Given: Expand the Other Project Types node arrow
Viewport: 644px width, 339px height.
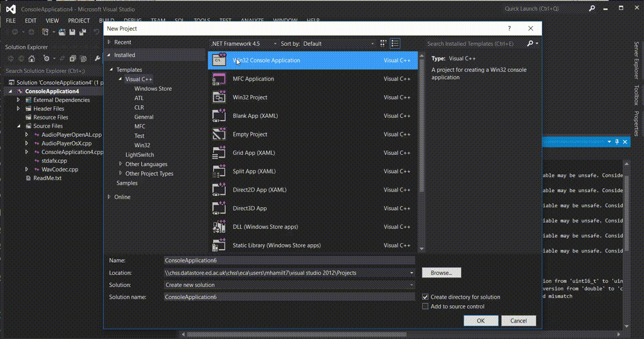Looking at the screenshot, I should point(120,173).
